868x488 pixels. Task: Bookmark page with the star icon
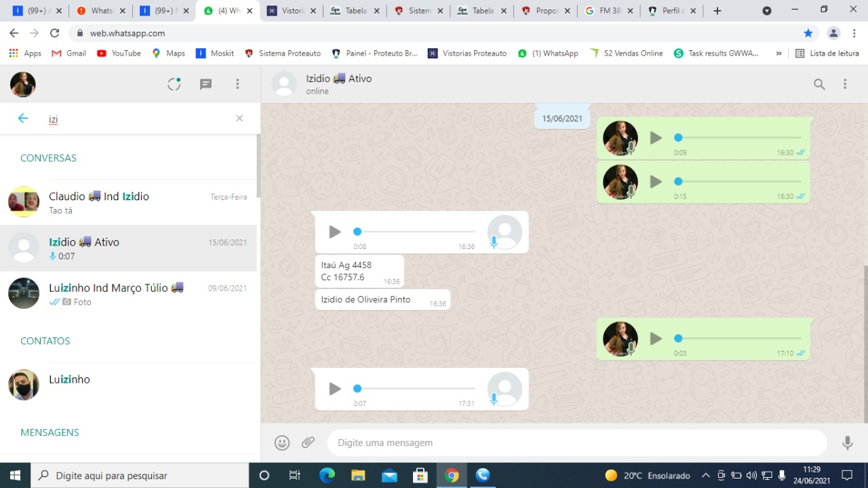(808, 33)
